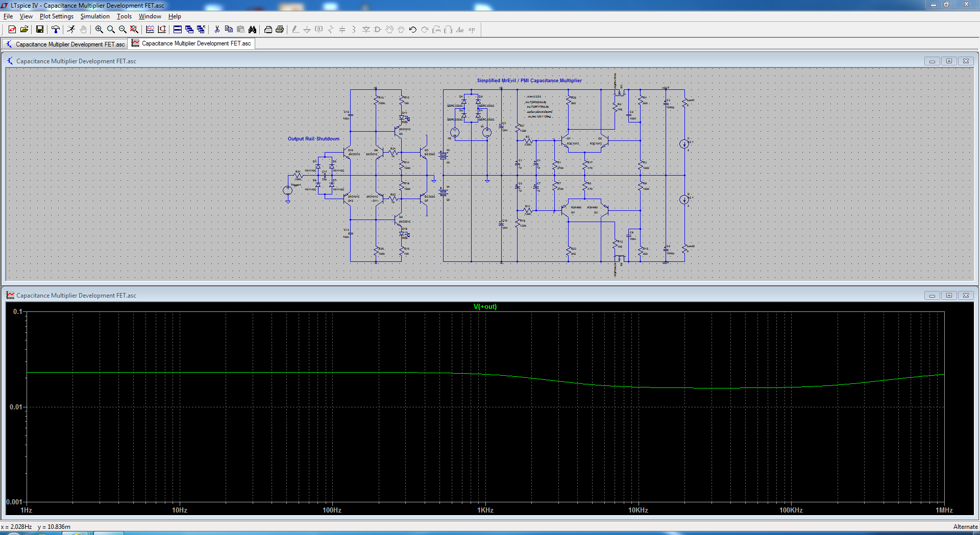Screen dimensions: 980x535
Task: Click the Output Rail Shutdown text
Action: point(313,139)
